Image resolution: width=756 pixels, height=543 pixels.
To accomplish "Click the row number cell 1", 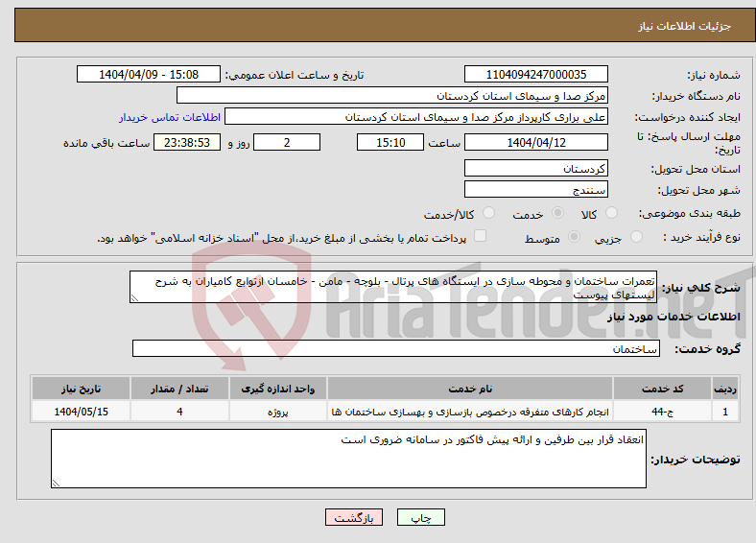I will pyautogui.click(x=725, y=412).
